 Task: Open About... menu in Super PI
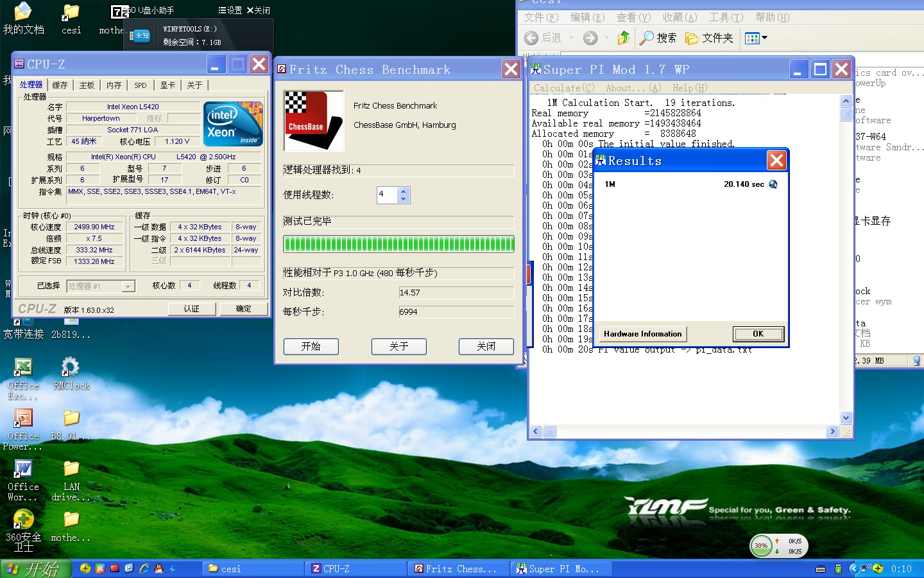[x=633, y=88]
